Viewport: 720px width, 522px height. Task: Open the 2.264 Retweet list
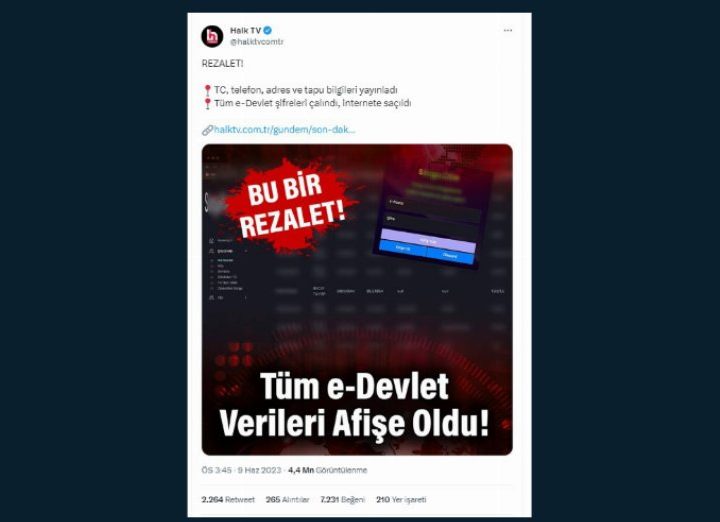pos(228,500)
